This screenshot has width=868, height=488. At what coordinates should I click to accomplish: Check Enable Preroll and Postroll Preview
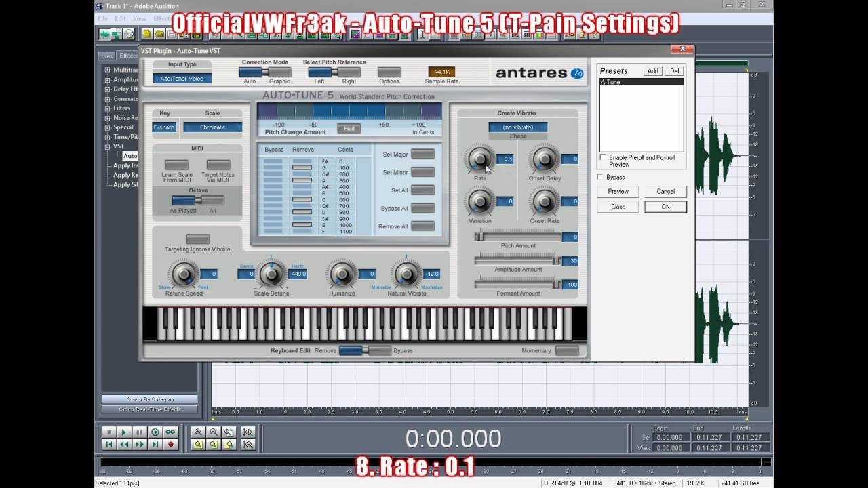(603, 157)
